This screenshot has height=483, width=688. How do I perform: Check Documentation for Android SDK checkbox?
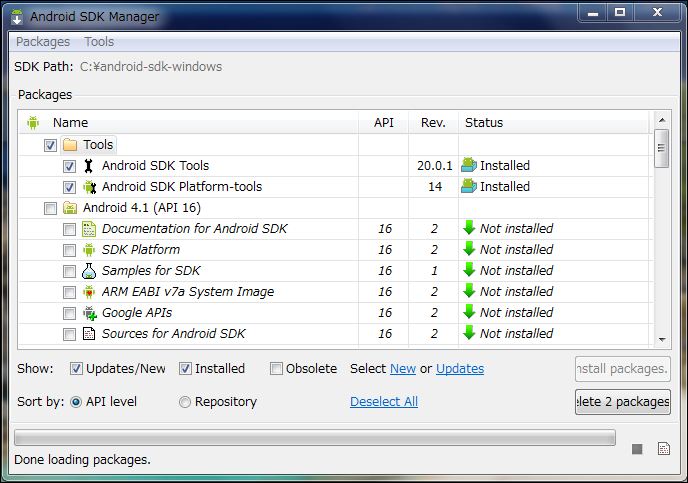[x=69, y=229]
